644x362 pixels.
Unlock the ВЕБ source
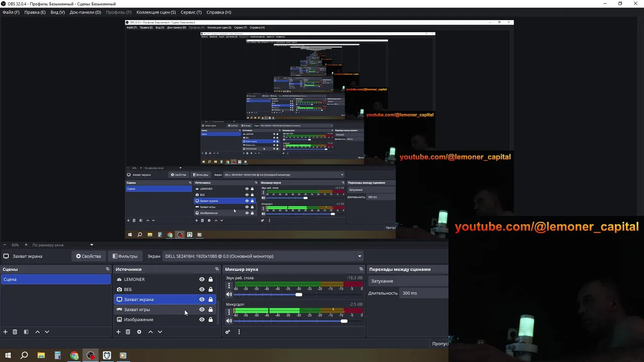click(210, 290)
